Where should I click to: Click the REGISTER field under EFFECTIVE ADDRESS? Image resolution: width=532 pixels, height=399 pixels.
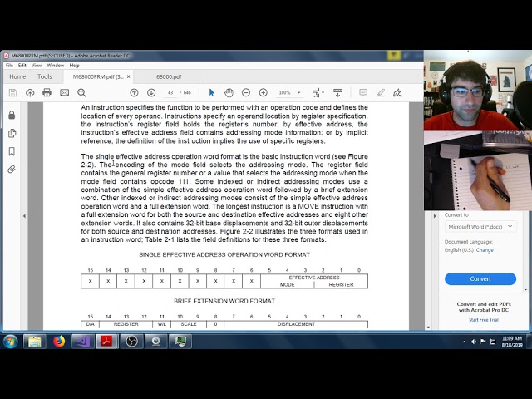click(341, 284)
